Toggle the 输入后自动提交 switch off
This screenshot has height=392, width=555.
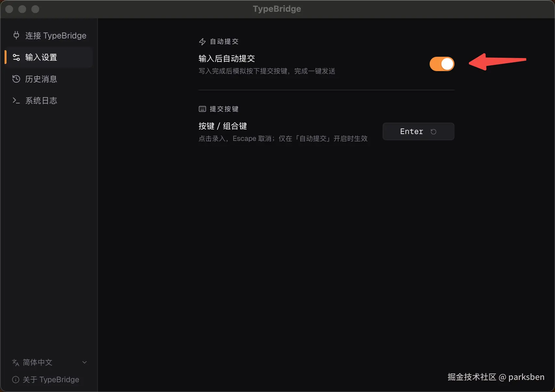point(442,64)
